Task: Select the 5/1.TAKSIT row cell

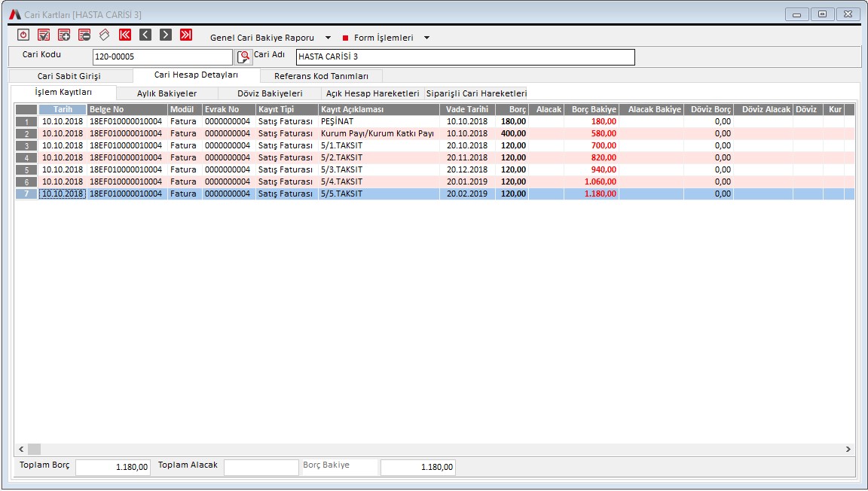Action: 379,145
